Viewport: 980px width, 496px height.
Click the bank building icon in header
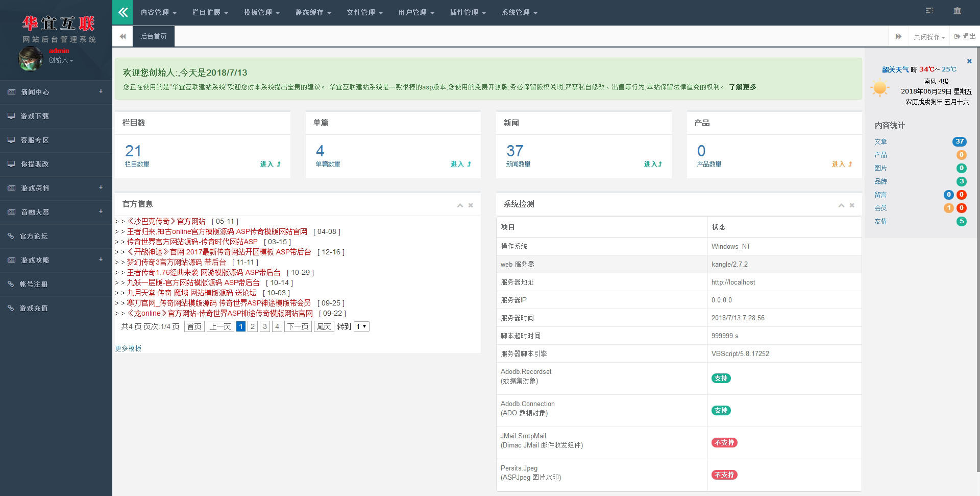(957, 11)
